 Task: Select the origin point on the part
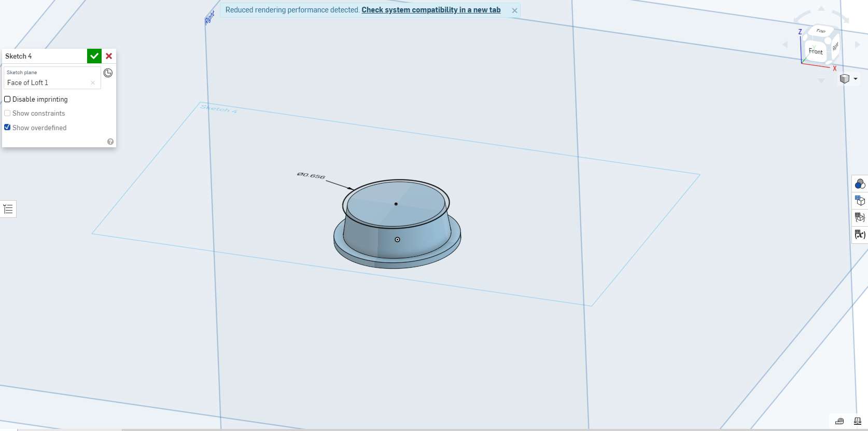point(397,240)
